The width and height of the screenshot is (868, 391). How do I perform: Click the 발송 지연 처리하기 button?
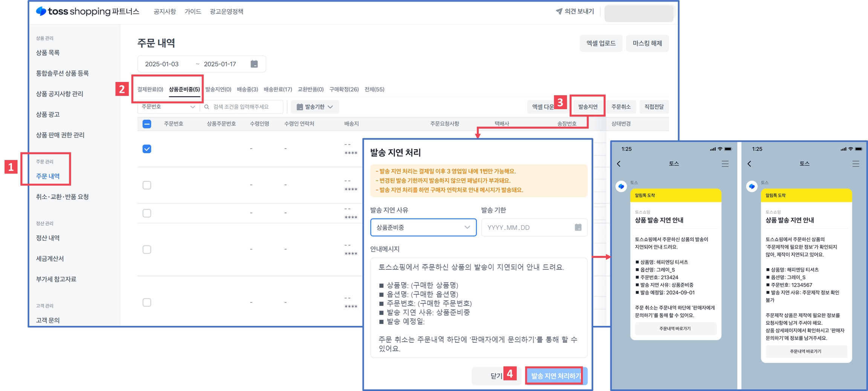[x=555, y=376]
